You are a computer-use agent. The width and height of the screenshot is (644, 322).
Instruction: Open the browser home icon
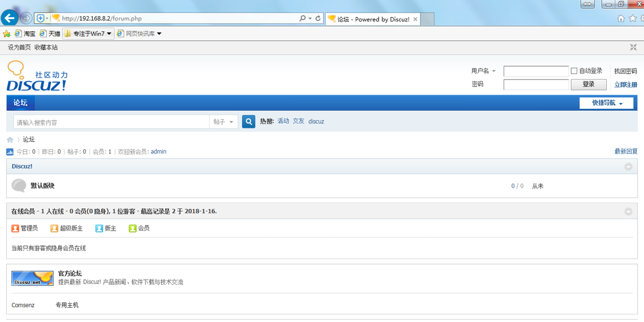pos(621,19)
